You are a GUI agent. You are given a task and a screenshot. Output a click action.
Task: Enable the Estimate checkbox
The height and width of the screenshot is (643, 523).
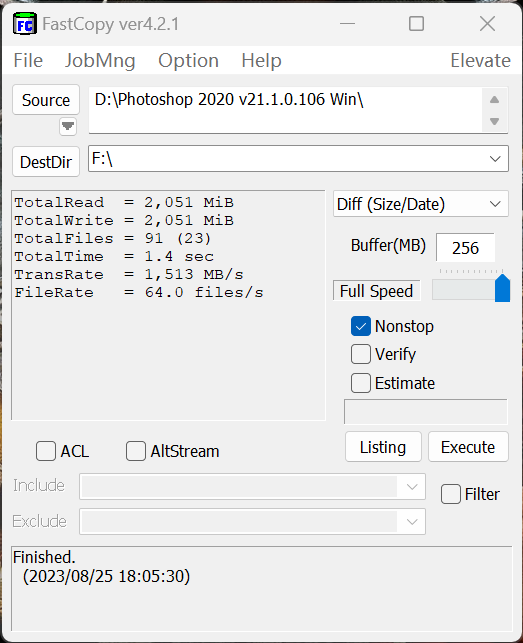(361, 383)
